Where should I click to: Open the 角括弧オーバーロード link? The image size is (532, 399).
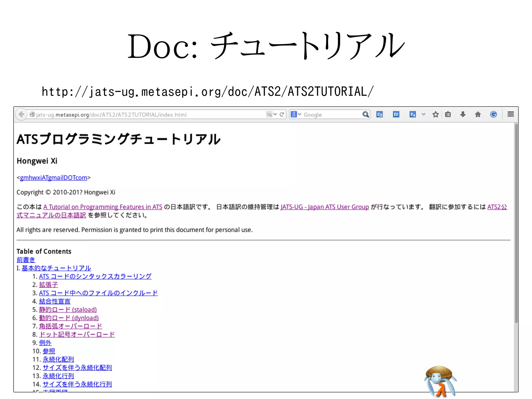71,326
